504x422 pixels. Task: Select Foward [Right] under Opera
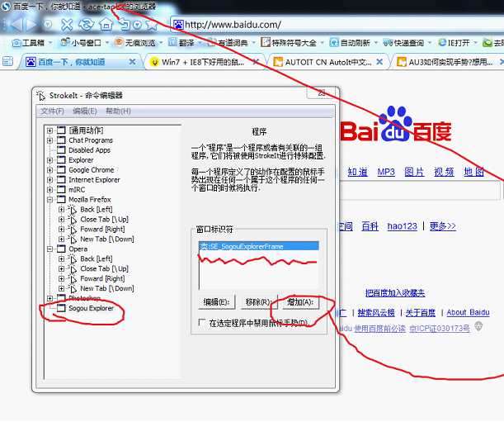click(102, 278)
